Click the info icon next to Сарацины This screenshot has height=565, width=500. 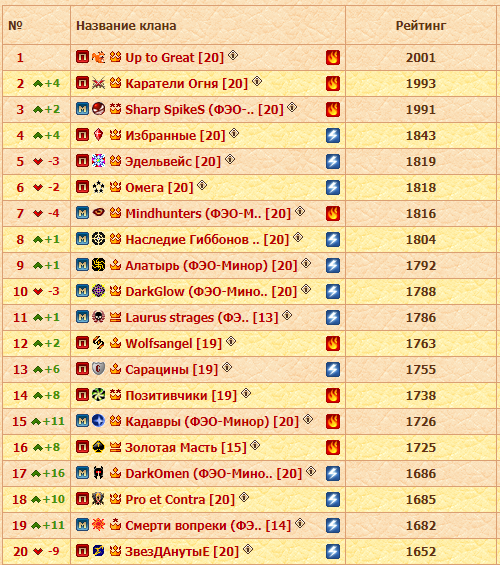[227, 368]
